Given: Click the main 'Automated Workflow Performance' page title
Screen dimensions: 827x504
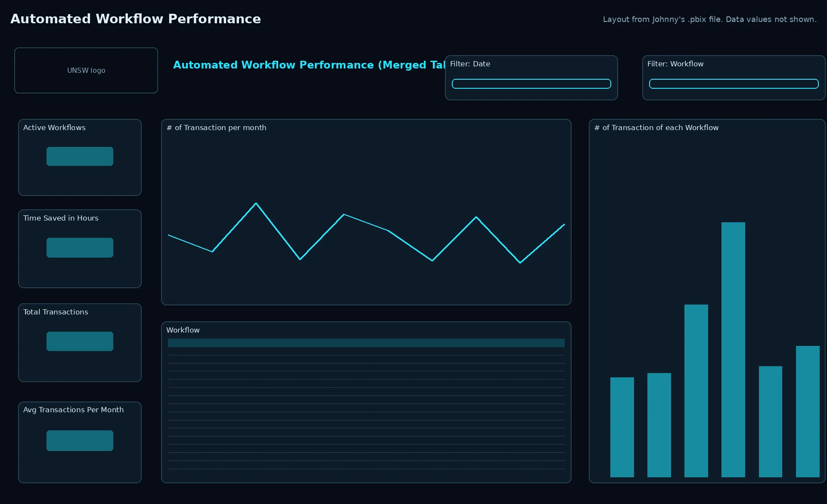Looking at the screenshot, I should [x=136, y=19].
